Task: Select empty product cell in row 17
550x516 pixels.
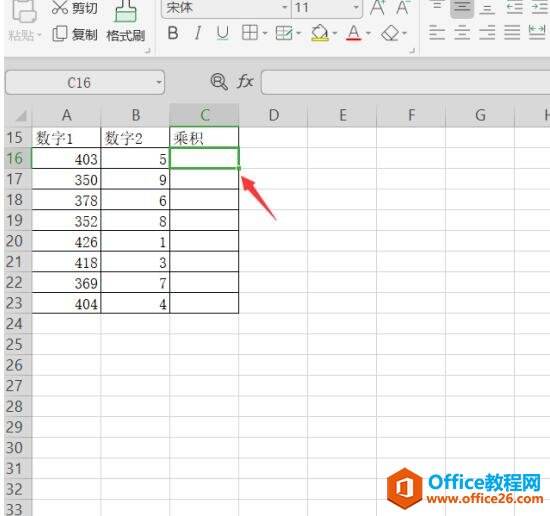Action: tap(204, 179)
